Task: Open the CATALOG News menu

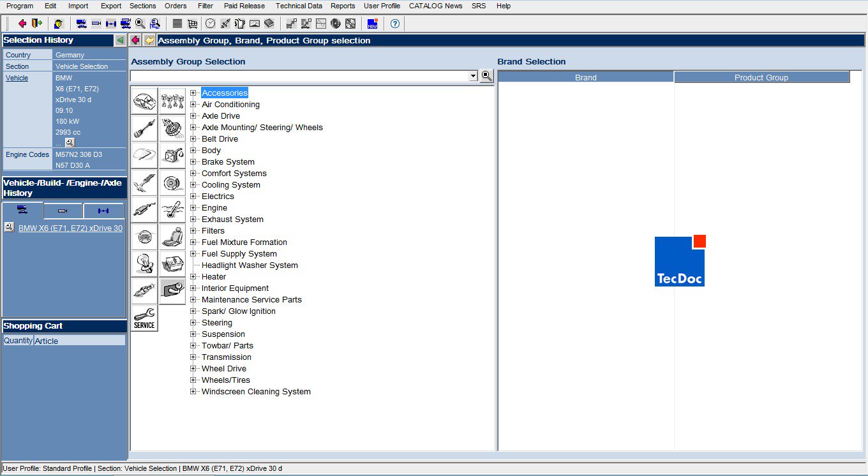Action: coord(435,6)
